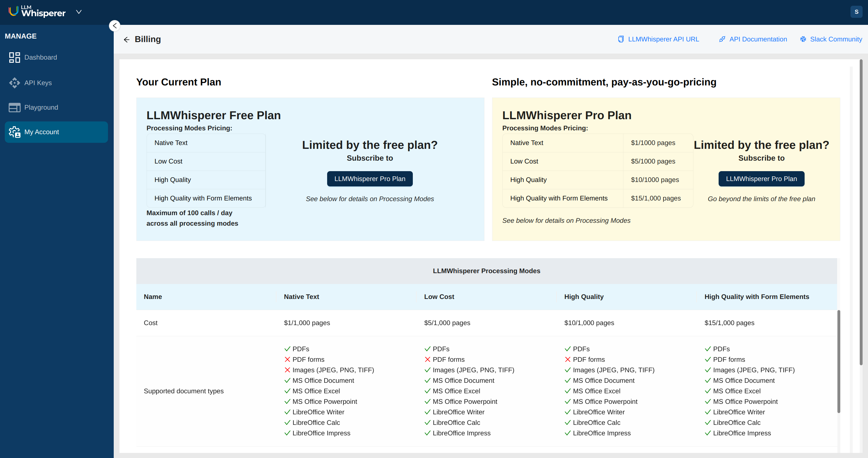Open the API Documentation link
Image resolution: width=868 pixels, height=458 pixels.
pyautogui.click(x=758, y=39)
